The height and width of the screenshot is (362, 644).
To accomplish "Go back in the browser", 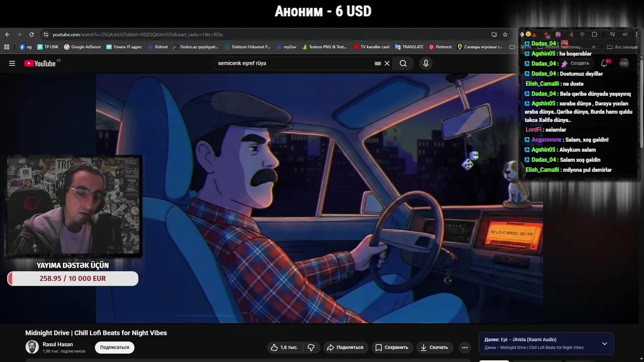I will pyautogui.click(x=7, y=35).
